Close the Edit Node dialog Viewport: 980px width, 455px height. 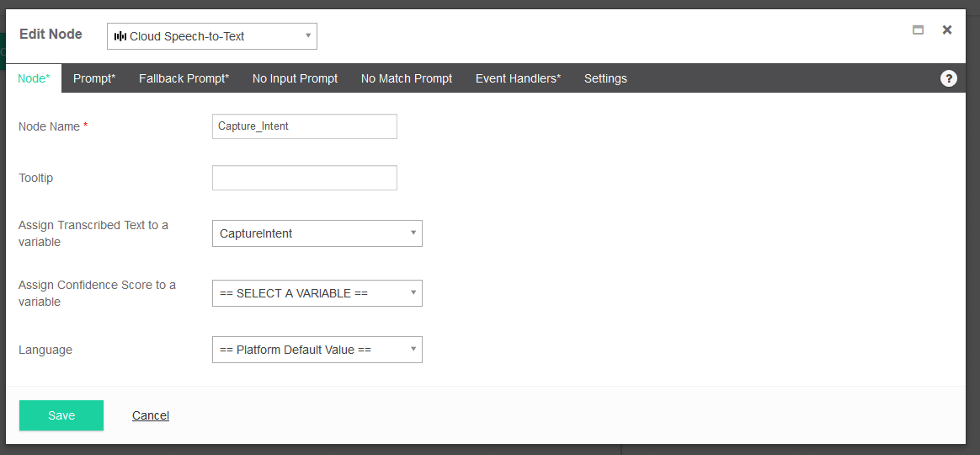click(947, 29)
